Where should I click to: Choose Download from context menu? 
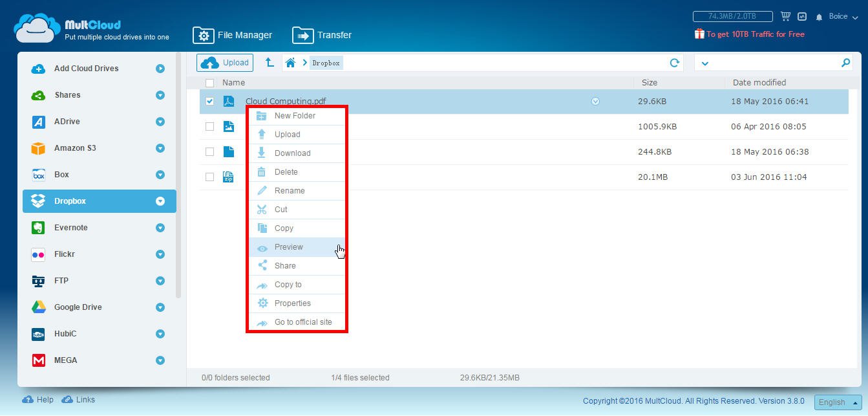[x=297, y=153]
